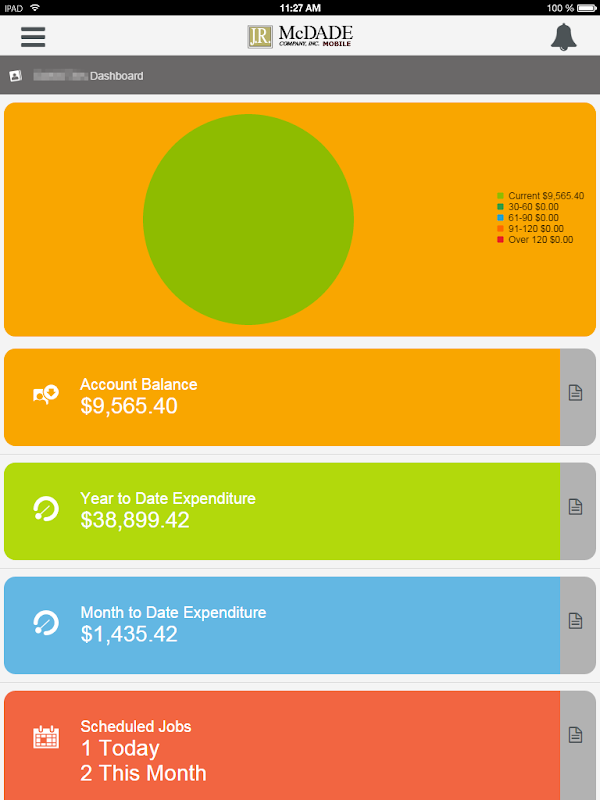Click the red Over 120 legend swatch
Screen dimensions: 600x800
[x=501, y=240]
